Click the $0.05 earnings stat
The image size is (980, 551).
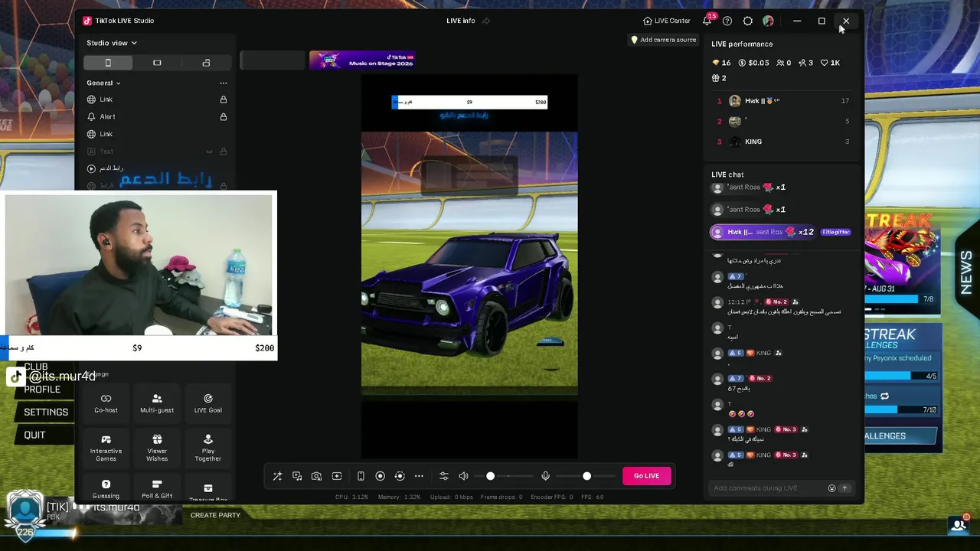753,63
